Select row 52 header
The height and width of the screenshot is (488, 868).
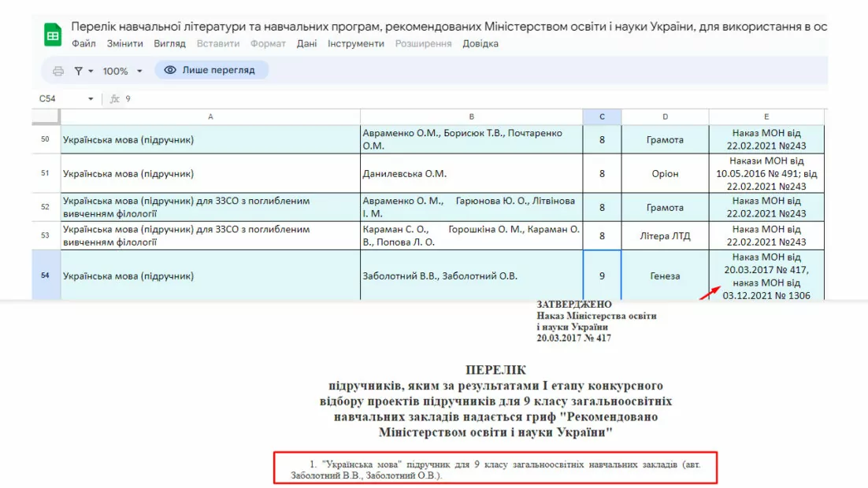click(x=46, y=207)
